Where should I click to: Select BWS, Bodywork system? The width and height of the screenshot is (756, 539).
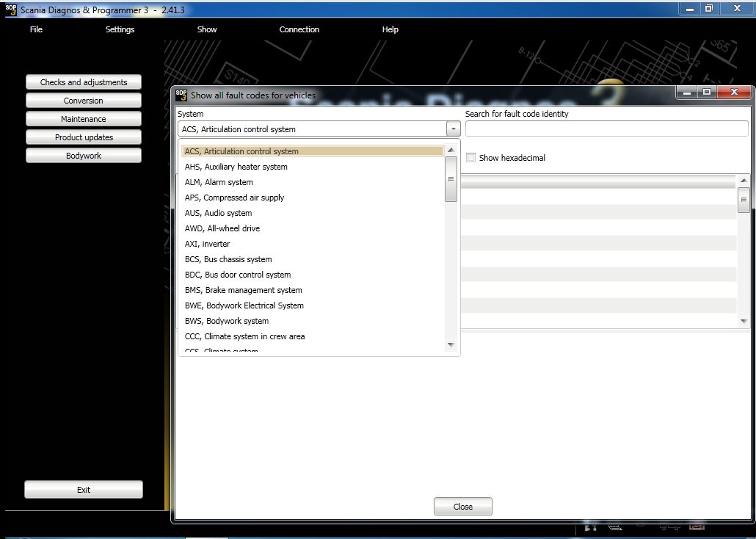tap(313, 321)
